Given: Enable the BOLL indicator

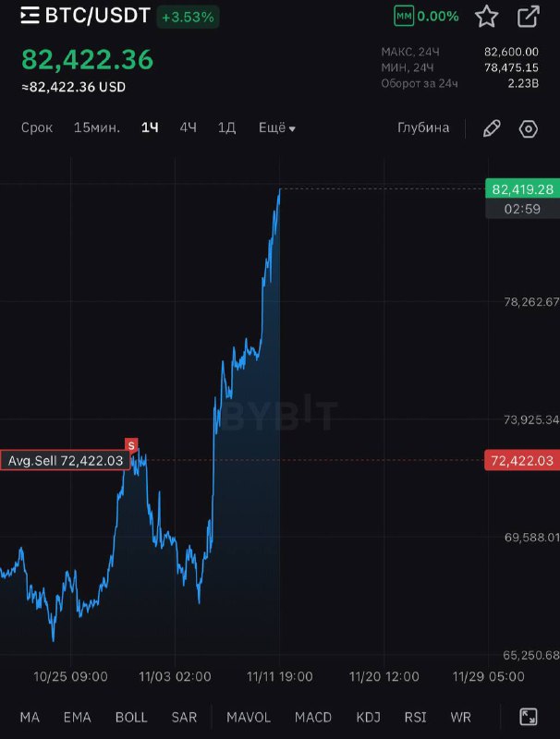Looking at the screenshot, I should coord(131,717).
